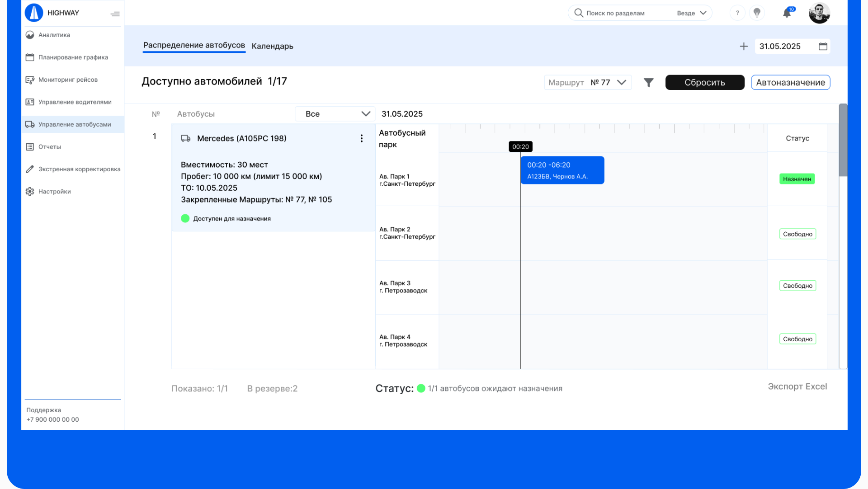Screen dimensions: 868x489
Task: Click the lightbulb tips icon
Action: click(757, 13)
